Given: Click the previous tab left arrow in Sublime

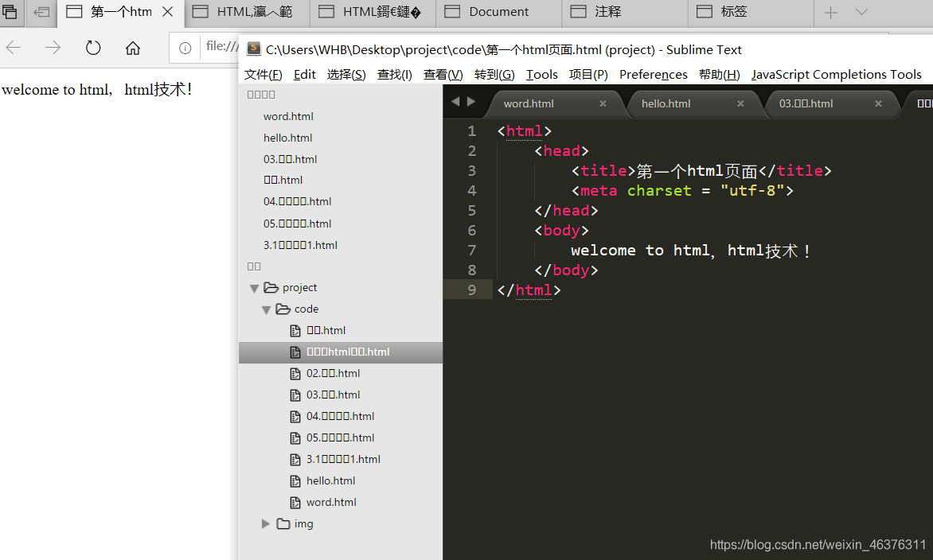Looking at the screenshot, I should point(455,102).
